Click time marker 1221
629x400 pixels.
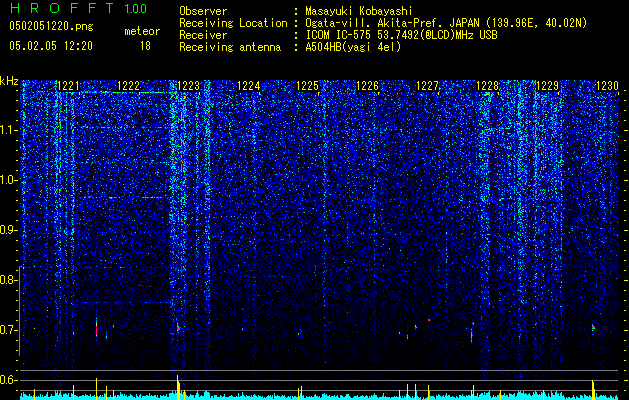point(69,86)
